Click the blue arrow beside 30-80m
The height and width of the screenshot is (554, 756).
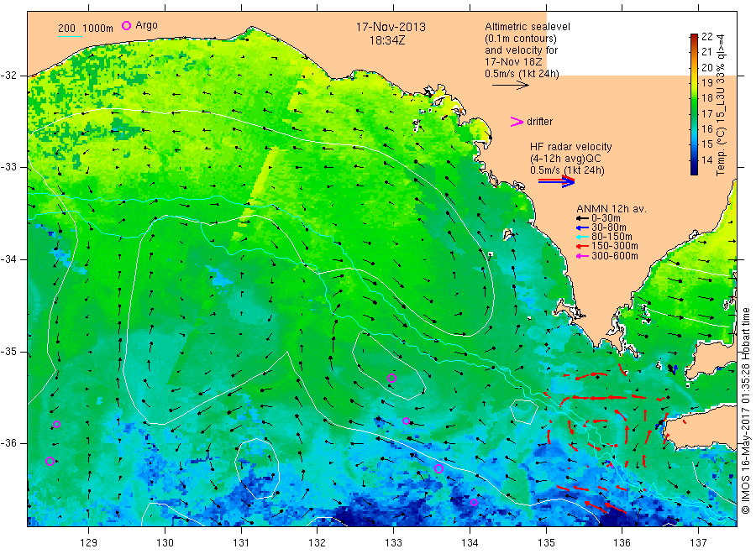[582, 227]
